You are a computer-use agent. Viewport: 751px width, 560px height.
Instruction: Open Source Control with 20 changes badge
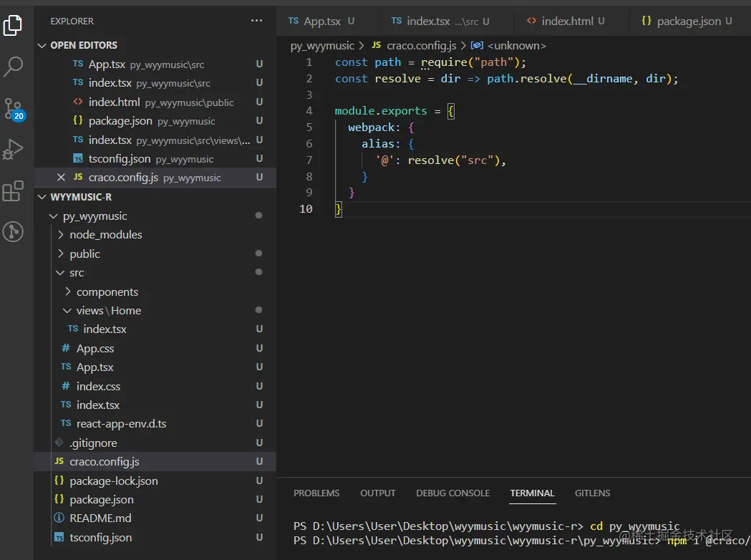13,109
